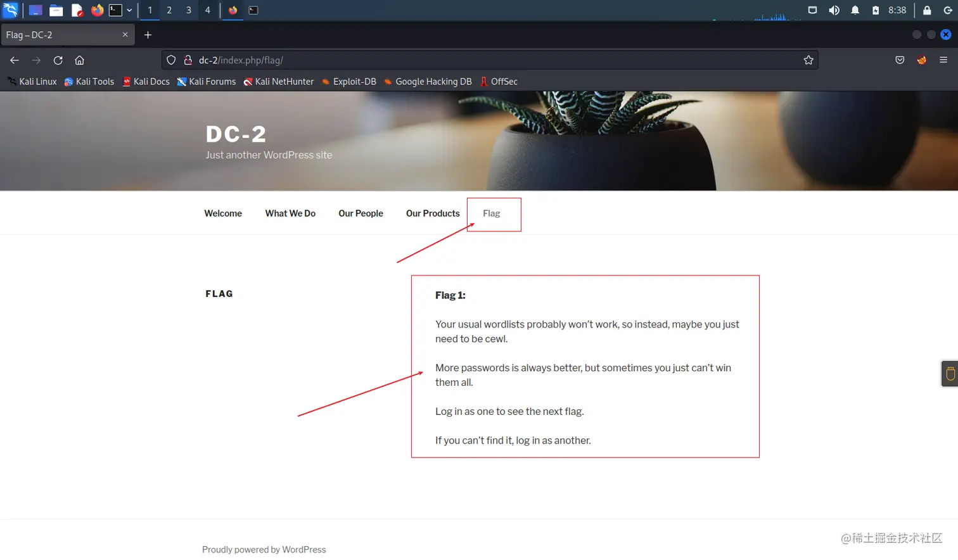Show site connection info padlock
This screenshot has width=958, height=560.
188,60
